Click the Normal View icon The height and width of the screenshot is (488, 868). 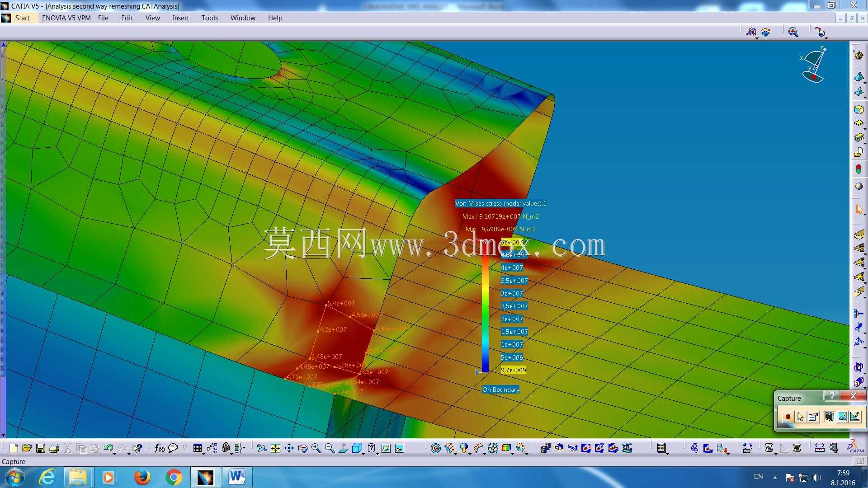coord(344,448)
